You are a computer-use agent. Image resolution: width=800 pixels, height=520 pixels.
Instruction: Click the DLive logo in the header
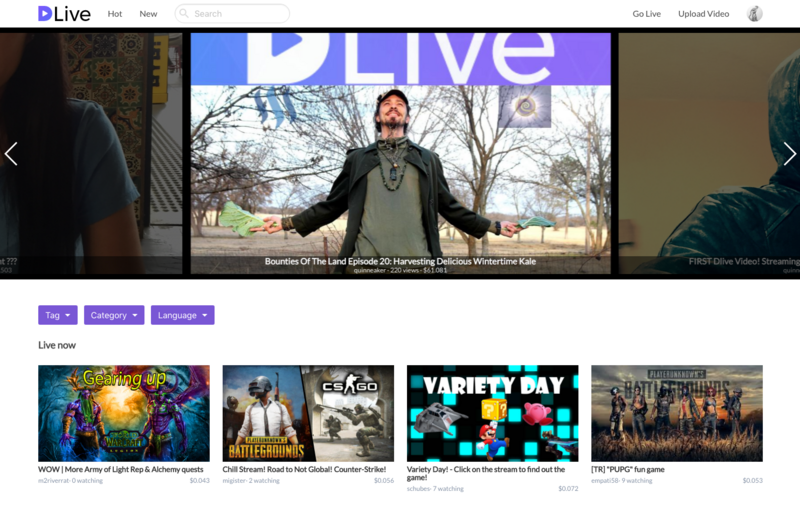(x=64, y=14)
